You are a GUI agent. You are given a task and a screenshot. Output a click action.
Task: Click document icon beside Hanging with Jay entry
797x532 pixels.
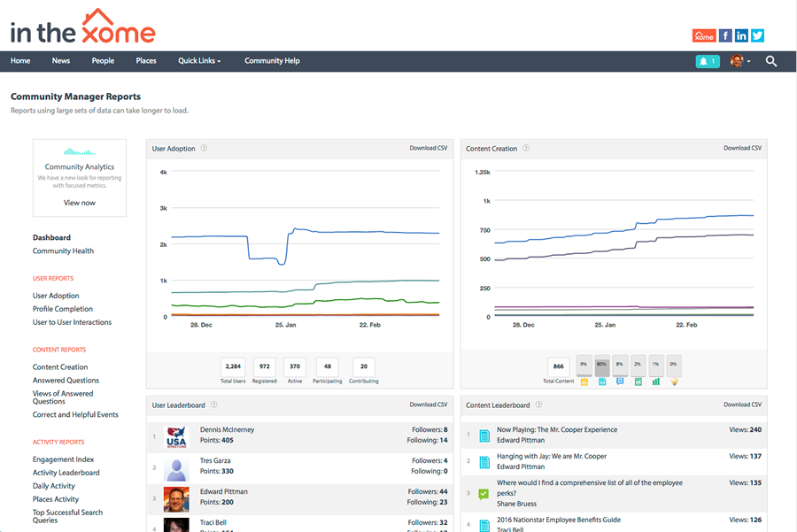pos(484,462)
